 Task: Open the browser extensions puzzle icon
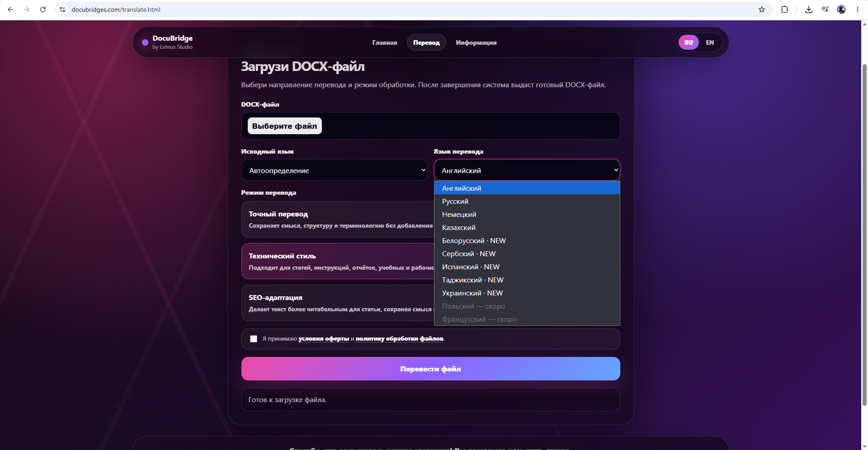(x=785, y=9)
